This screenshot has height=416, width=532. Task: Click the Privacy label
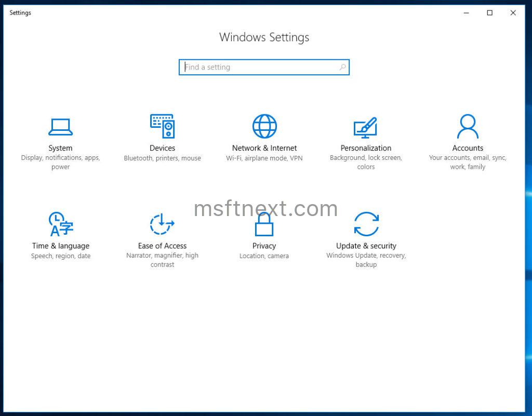point(264,246)
